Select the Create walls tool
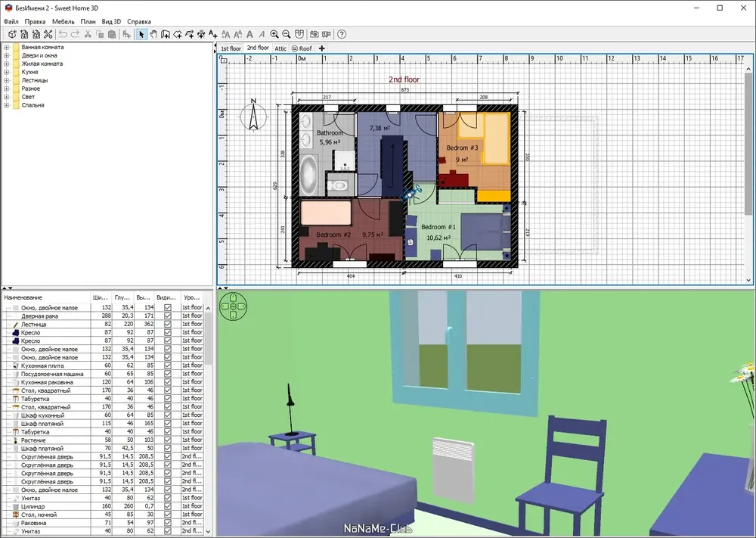 (x=166, y=34)
